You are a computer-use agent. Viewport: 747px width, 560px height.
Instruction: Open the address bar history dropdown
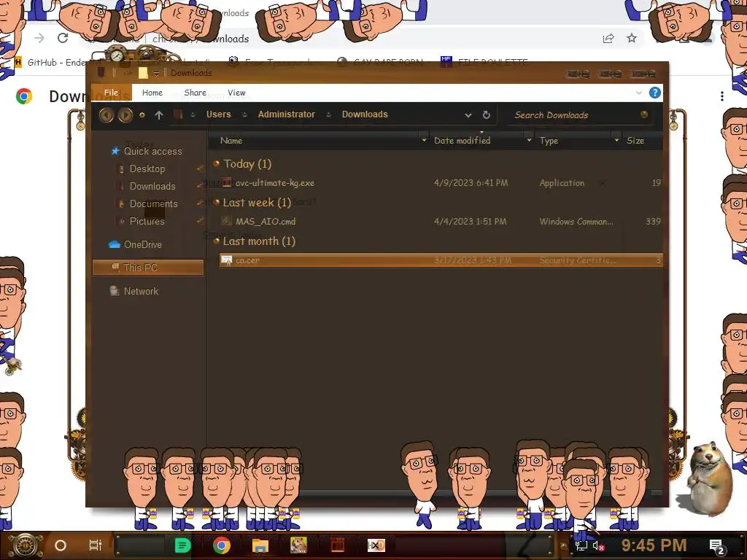click(468, 115)
